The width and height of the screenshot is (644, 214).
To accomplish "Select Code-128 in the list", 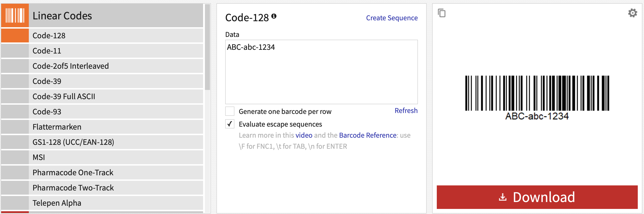I will pos(102,36).
